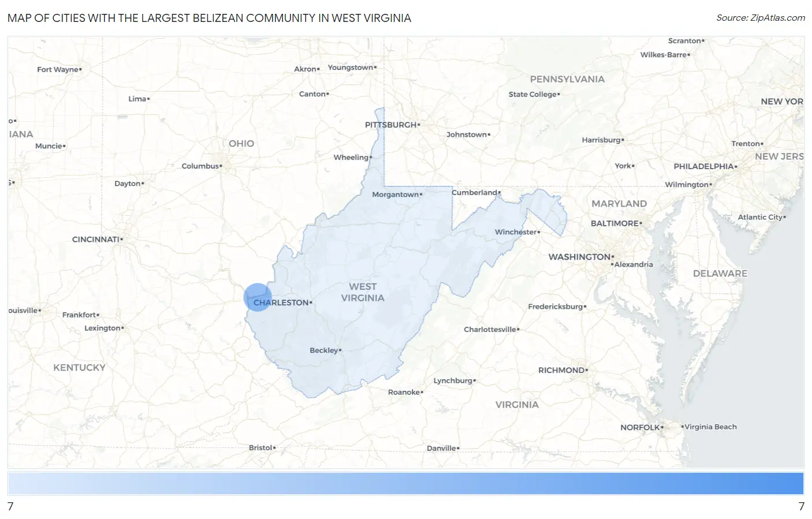Click the Columbus city label
The height and width of the screenshot is (519, 812).
(200, 166)
